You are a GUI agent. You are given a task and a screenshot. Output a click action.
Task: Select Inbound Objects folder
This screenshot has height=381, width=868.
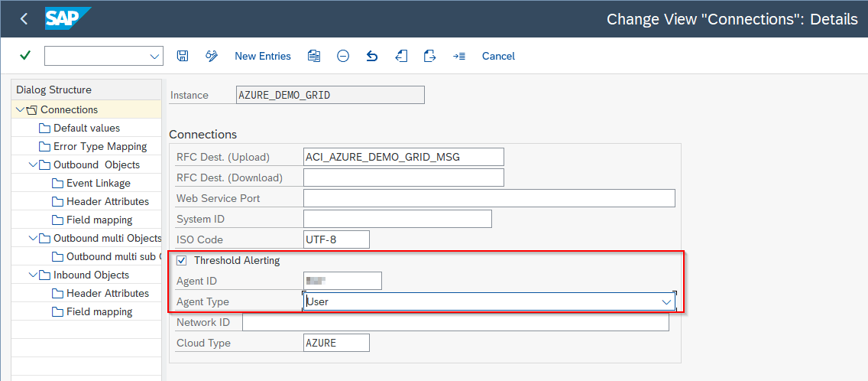pyautogui.click(x=92, y=275)
